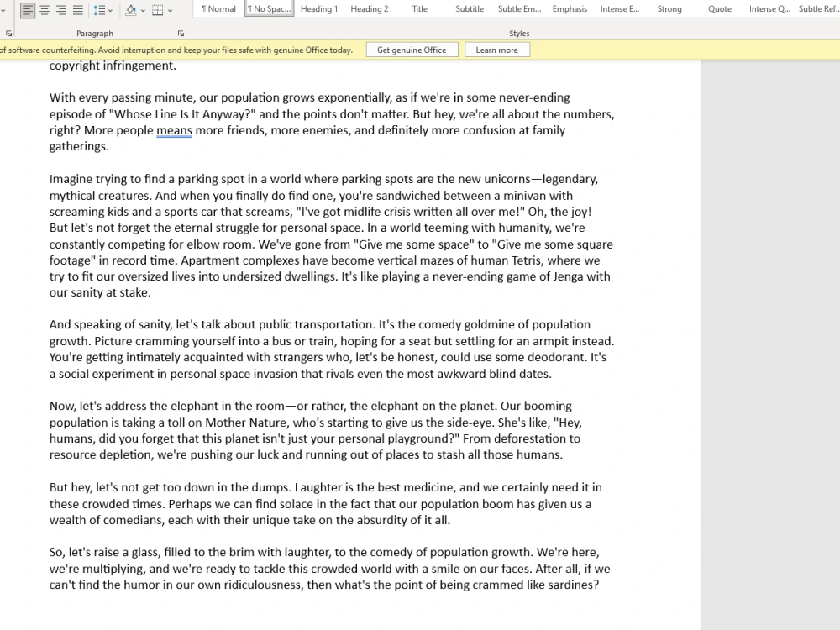The height and width of the screenshot is (630, 840).
Task: Expand the shading color dropdown arrow
Action: click(x=143, y=10)
